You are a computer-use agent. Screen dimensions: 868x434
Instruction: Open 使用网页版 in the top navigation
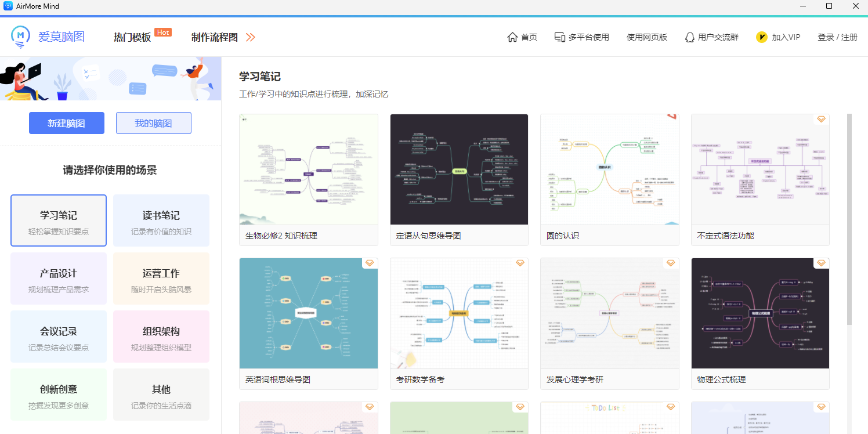pyautogui.click(x=646, y=37)
